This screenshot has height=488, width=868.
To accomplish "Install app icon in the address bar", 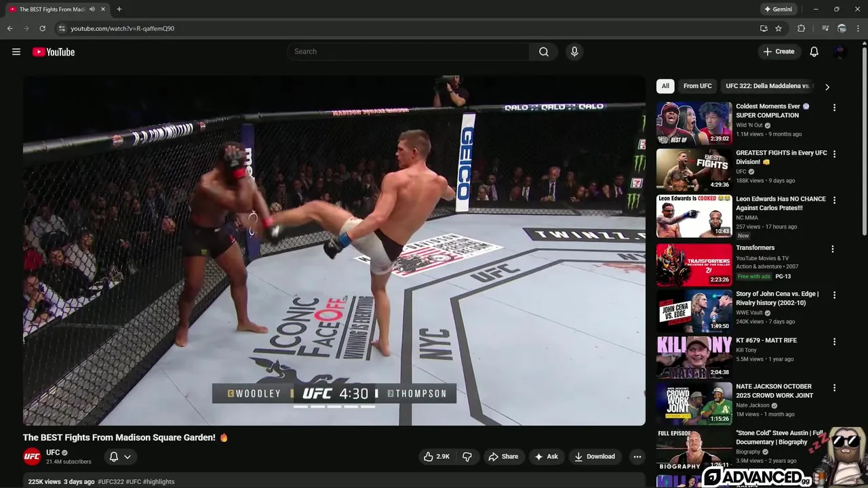I will click(764, 28).
